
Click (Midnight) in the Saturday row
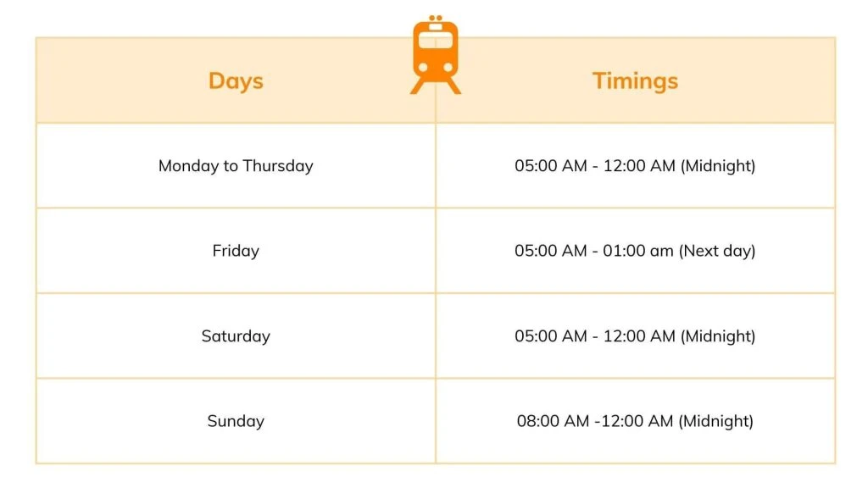718,336
